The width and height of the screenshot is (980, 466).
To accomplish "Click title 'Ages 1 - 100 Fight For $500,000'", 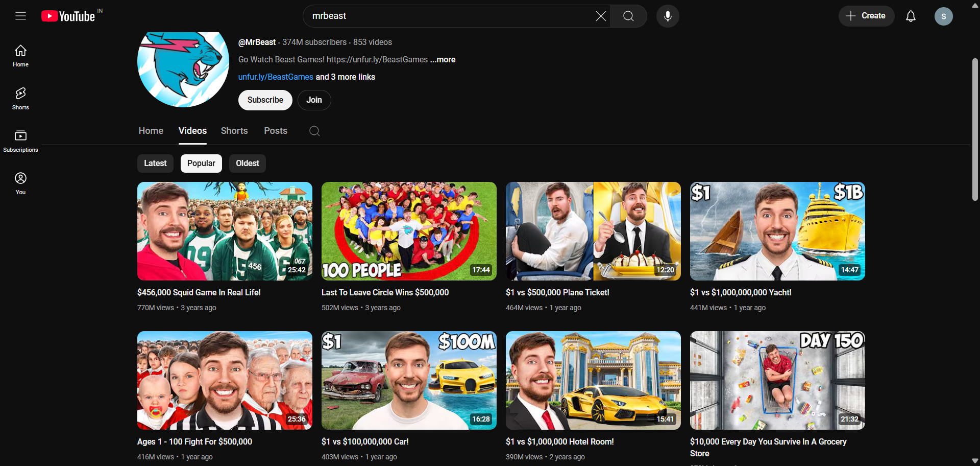I will [194, 441].
